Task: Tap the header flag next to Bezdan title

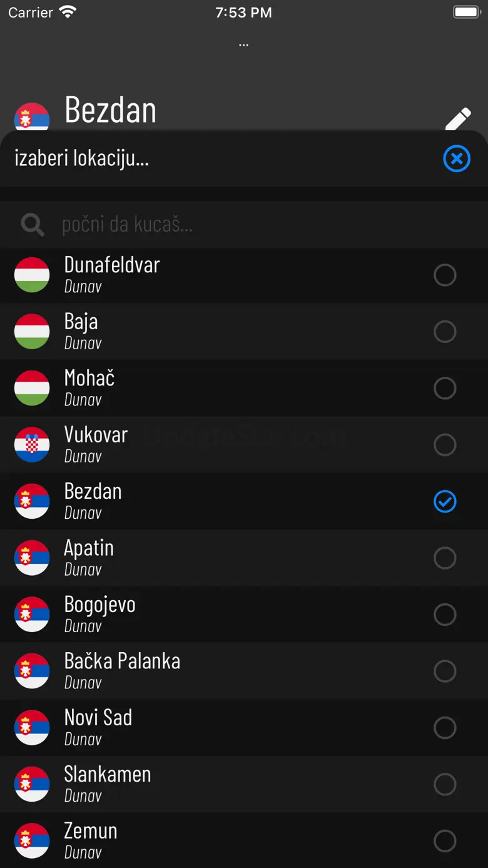Action: (x=32, y=117)
